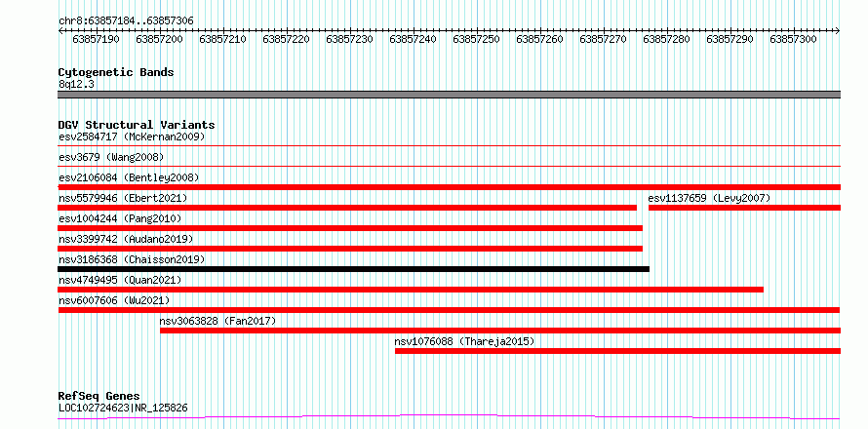868x429 pixels.
Task: Click the thin red Wang2008 variant line
Action: [450, 166]
